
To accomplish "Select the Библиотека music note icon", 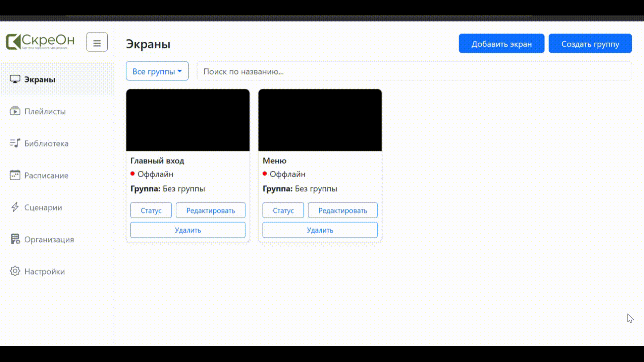I will [15, 143].
